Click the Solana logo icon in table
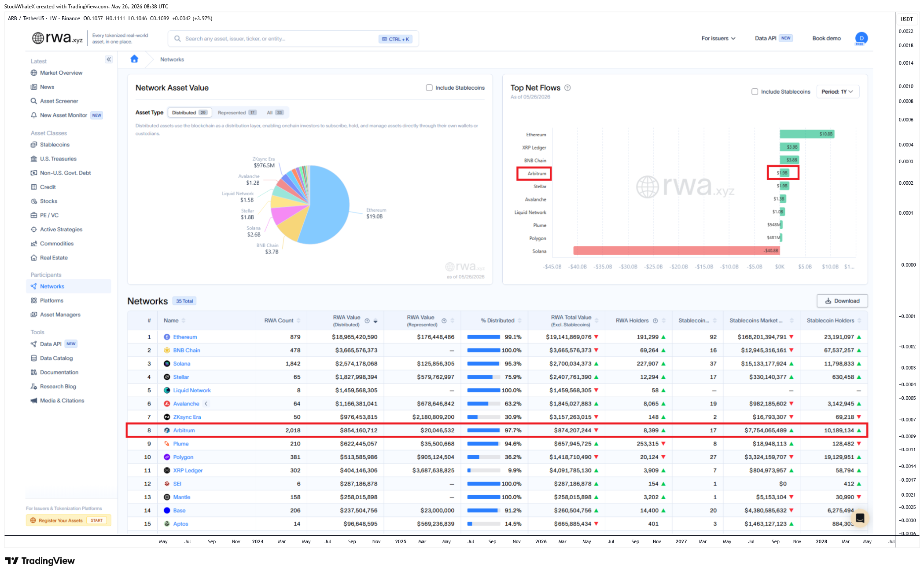This screenshot has width=924, height=574. (x=167, y=363)
